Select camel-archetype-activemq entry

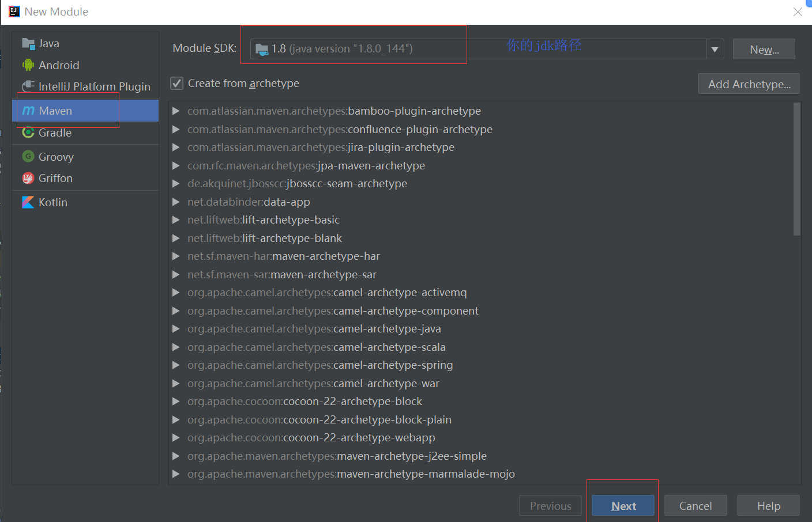(x=327, y=292)
